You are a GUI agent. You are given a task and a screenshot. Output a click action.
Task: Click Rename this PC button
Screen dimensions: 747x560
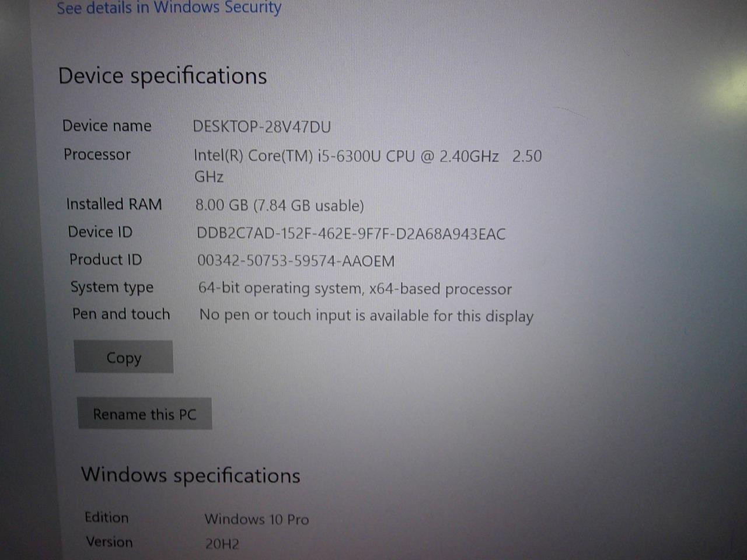[145, 414]
